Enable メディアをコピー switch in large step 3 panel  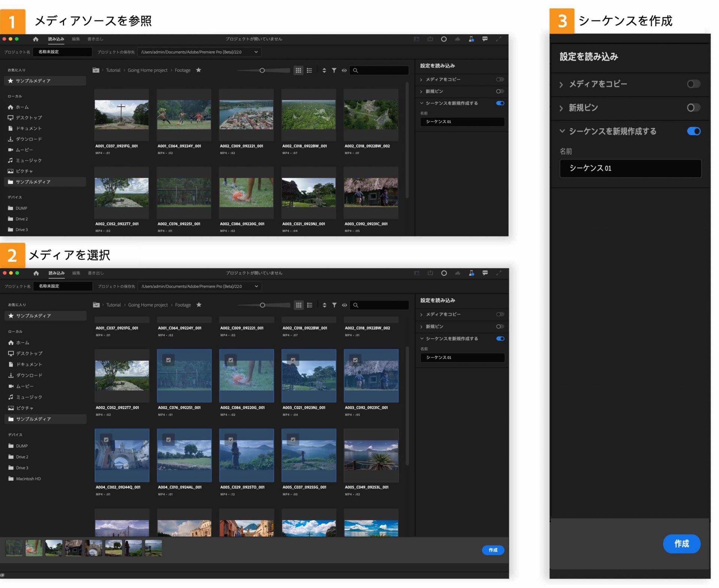coord(693,84)
